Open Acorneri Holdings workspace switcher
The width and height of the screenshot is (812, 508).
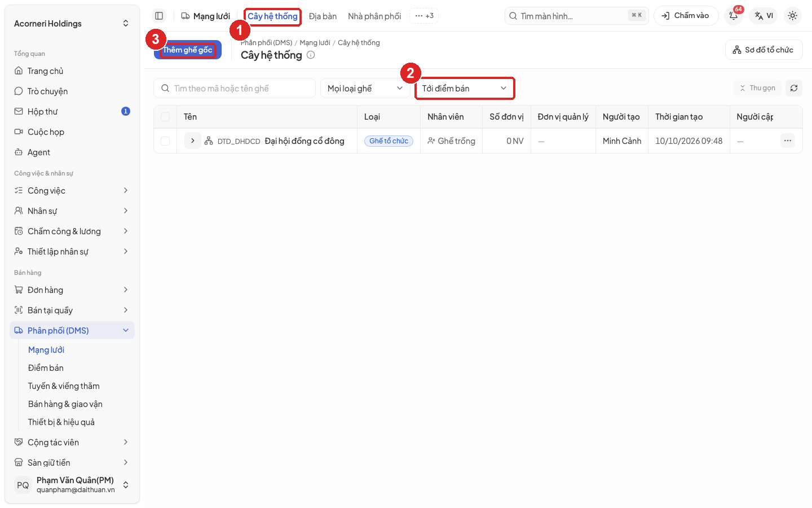point(72,24)
